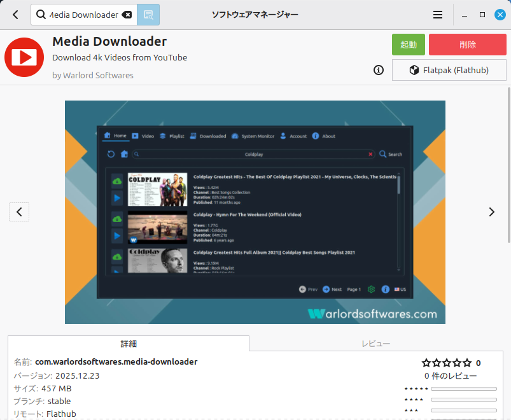Image resolution: width=511 pixels, height=420 pixels.
Task: Show the next screenshot with the right chevron
Action: tap(491, 212)
